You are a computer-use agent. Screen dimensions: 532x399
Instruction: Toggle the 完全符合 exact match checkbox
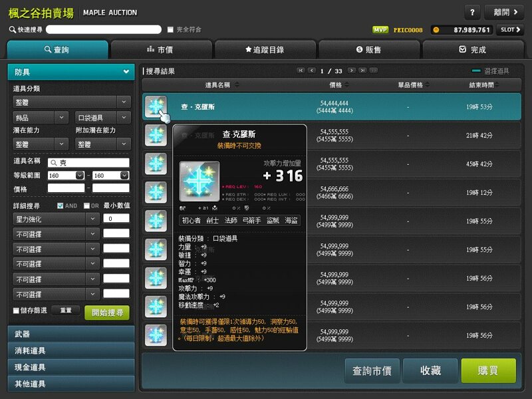(170, 30)
